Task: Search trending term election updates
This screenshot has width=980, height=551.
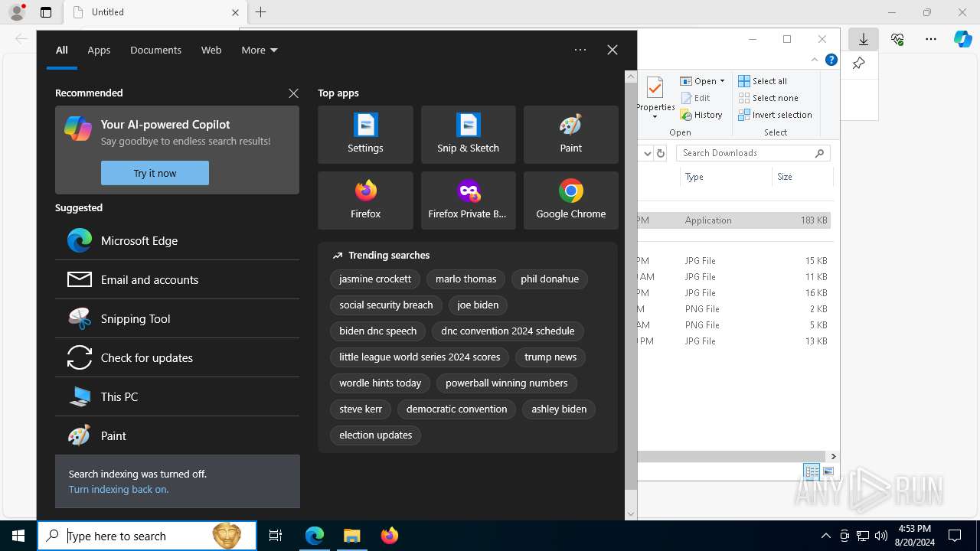Action: pos(375,435)
